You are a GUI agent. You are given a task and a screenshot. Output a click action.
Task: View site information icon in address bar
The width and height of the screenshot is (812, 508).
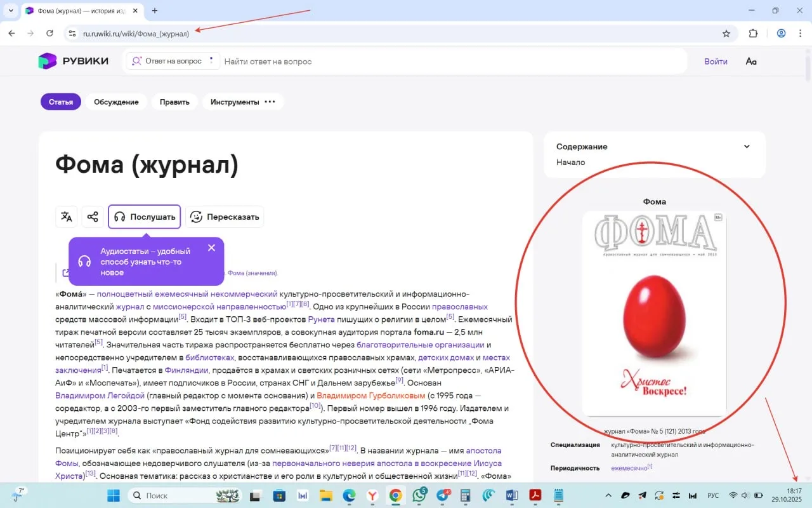click(72, 34)
